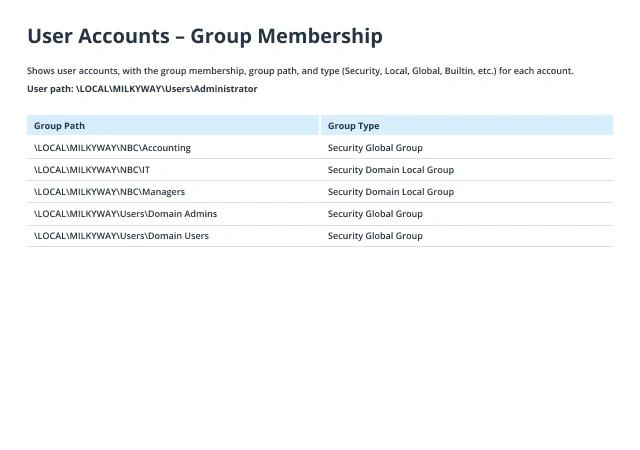Click Security Global Group in the Domain Users row
The height and width of the screenshot is (450, 640).
pyautogui.click(x=375, y=236)
